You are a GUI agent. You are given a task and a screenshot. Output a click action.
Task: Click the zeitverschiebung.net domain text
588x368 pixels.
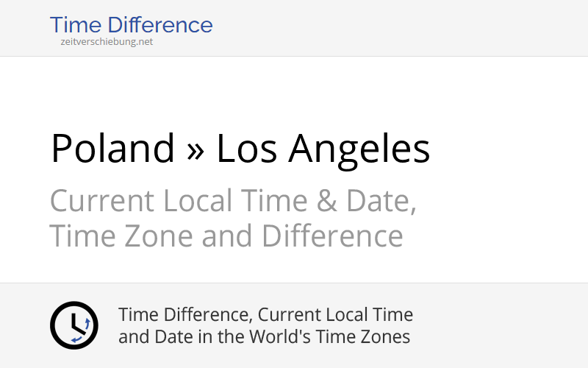[x=107, y=42]
